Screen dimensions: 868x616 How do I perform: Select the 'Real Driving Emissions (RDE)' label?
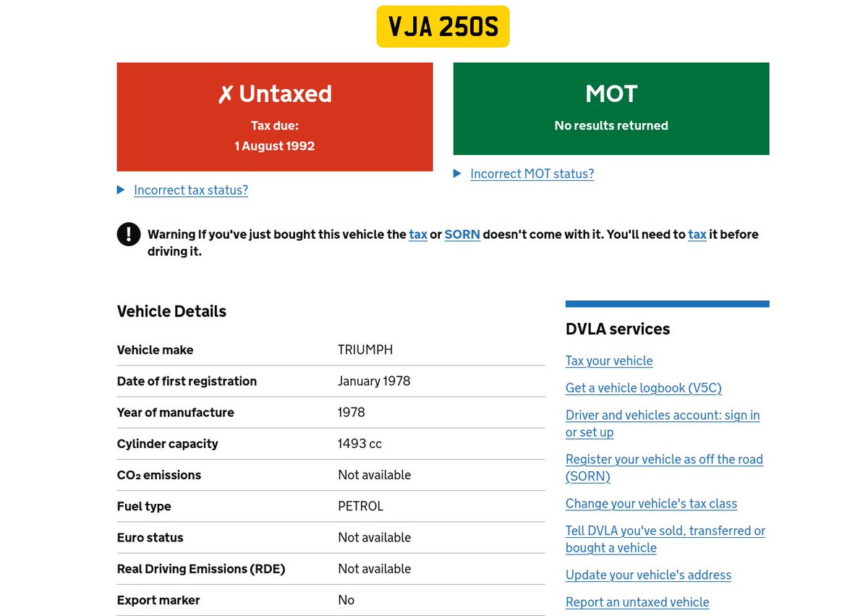(201, 568)
